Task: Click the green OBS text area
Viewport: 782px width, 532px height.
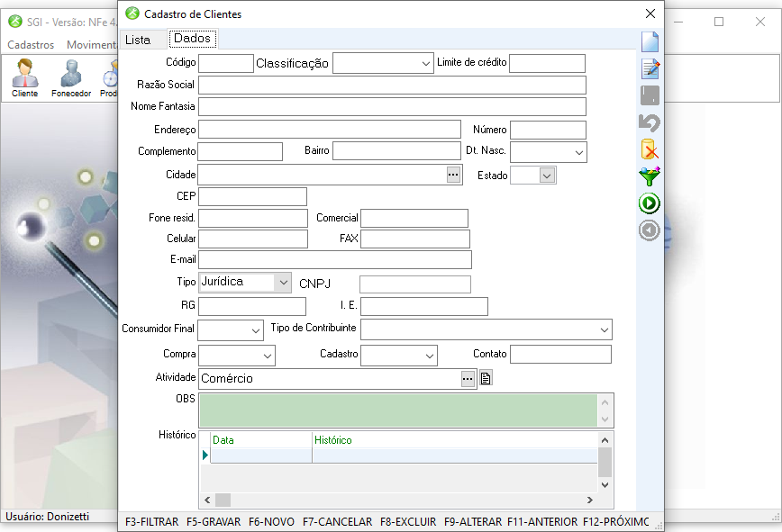Action: [398, 410]
